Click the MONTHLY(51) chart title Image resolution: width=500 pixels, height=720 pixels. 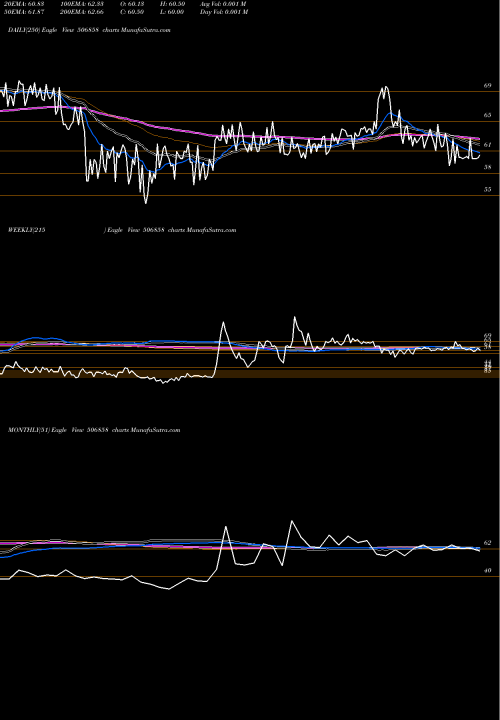pyautogui.click(x=94, y=430)
